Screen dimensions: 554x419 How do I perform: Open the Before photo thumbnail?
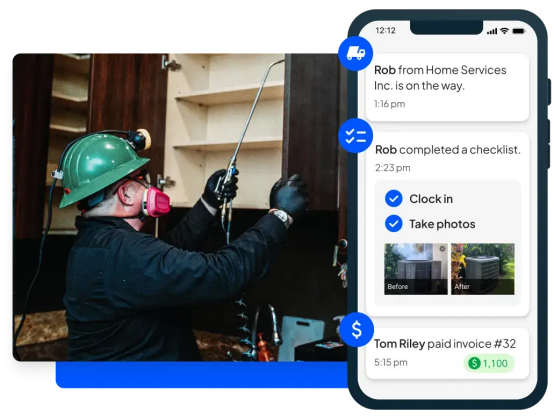(x=416, y=269)
